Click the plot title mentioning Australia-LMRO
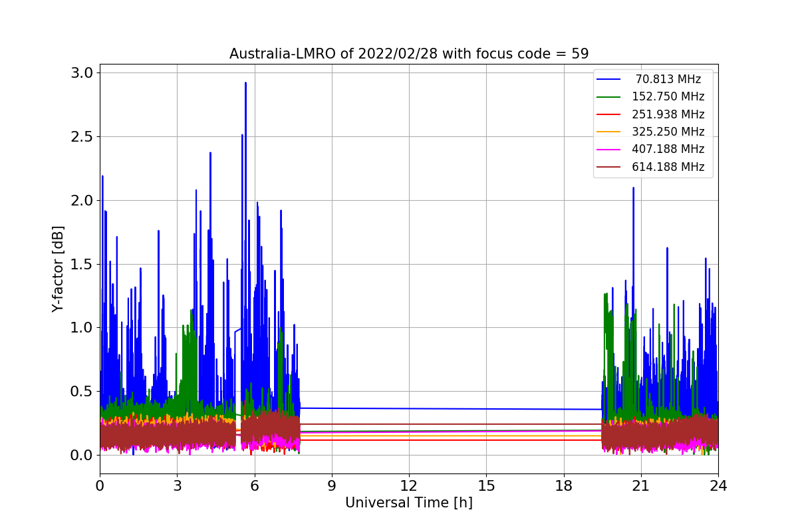798x532 pixels. [409, 54]
